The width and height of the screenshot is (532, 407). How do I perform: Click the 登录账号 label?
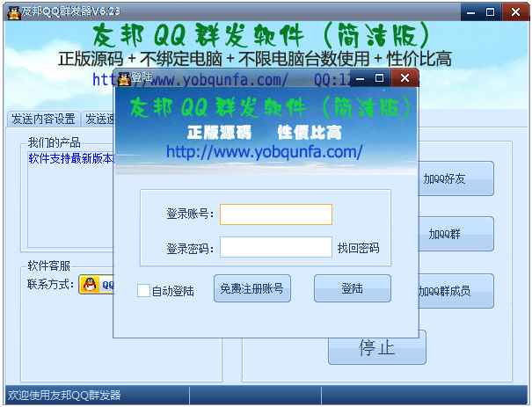[190, 214]
